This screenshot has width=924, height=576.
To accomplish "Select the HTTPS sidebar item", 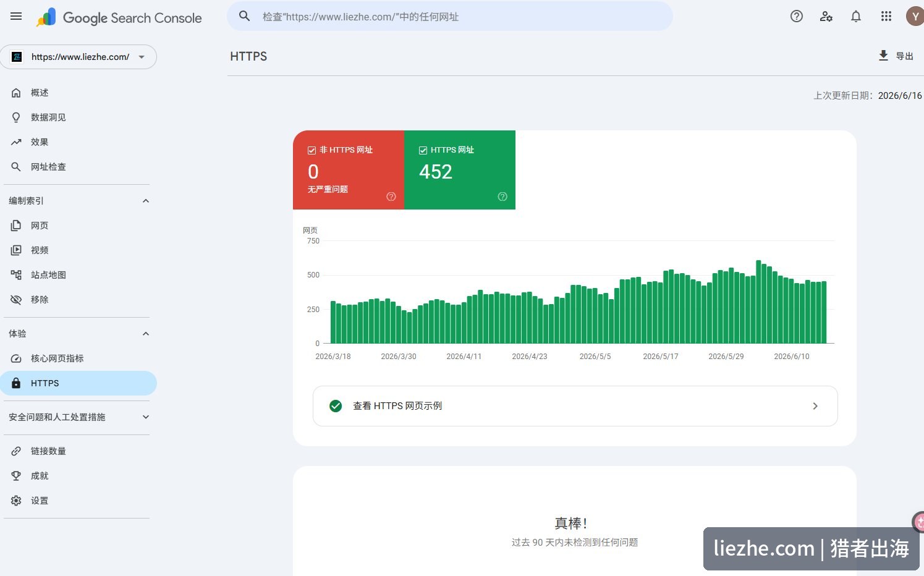I will (78, 383).
